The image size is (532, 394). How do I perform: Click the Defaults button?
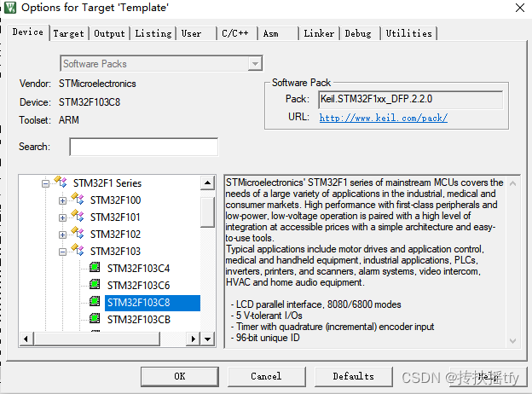(x=353, y=376)
